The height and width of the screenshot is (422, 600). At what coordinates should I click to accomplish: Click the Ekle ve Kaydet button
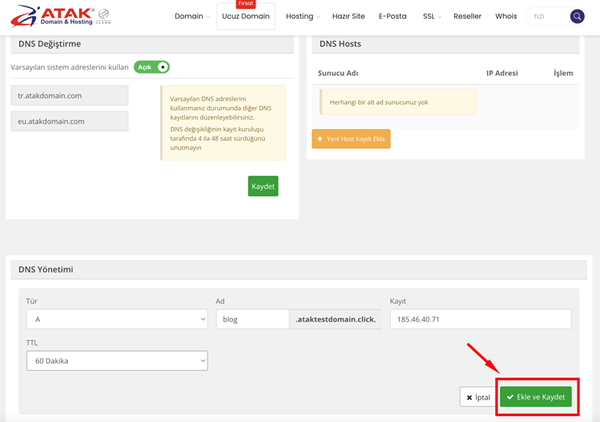tap(536, 397)
